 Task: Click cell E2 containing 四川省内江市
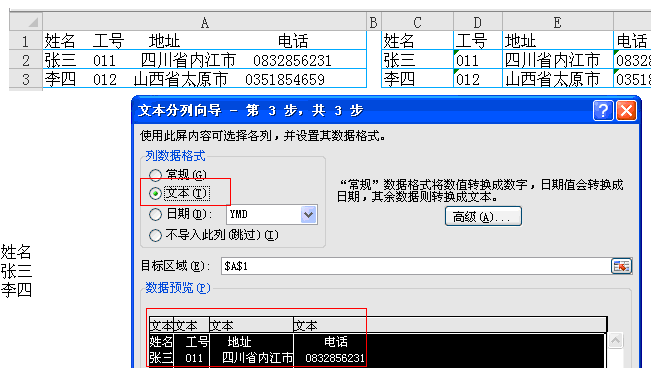click(558, 59)
